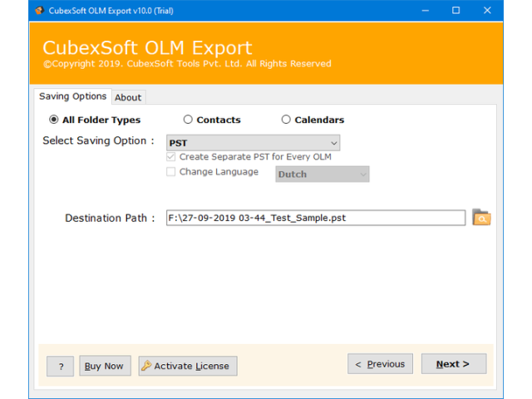Pick the Calendars radio option
532x399 pixels.
tap(286, 120)
